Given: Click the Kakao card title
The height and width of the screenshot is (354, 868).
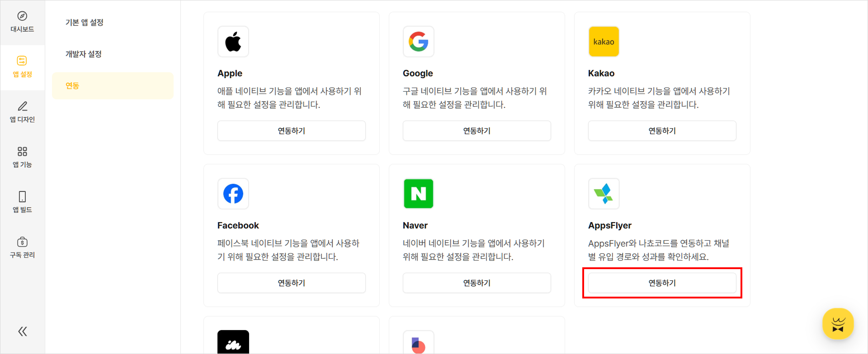Looking at the screenshot, I should [x=601, y=73].
